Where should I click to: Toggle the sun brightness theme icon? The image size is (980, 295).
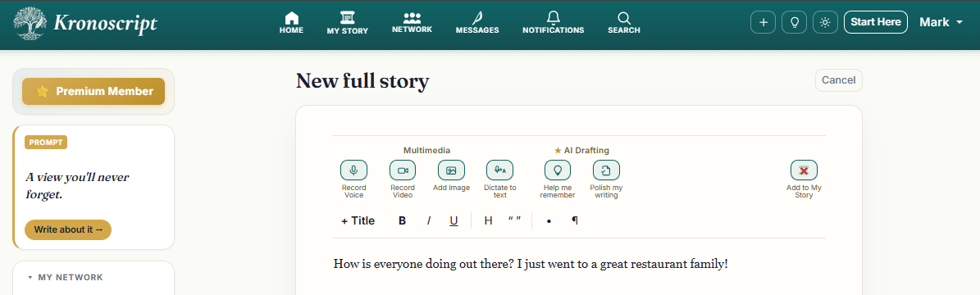826,22
